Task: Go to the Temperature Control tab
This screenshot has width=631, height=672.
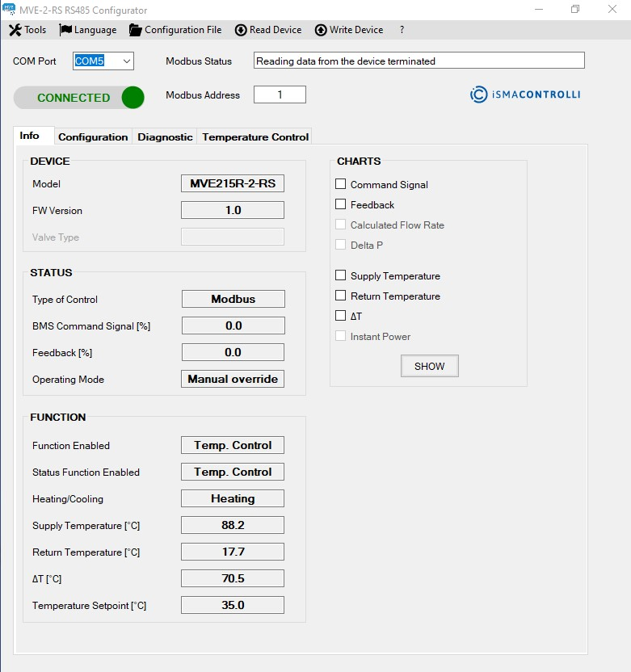Action: point(255,136)
